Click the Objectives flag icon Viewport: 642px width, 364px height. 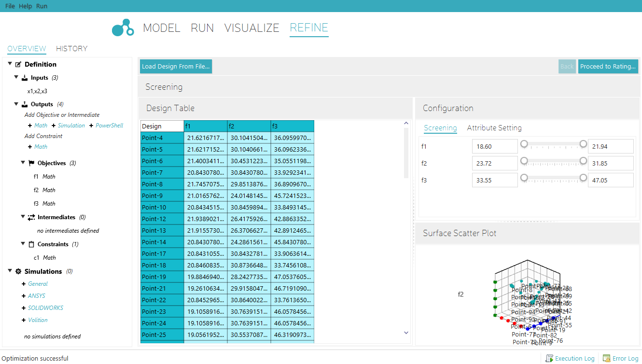coord(31,163)
